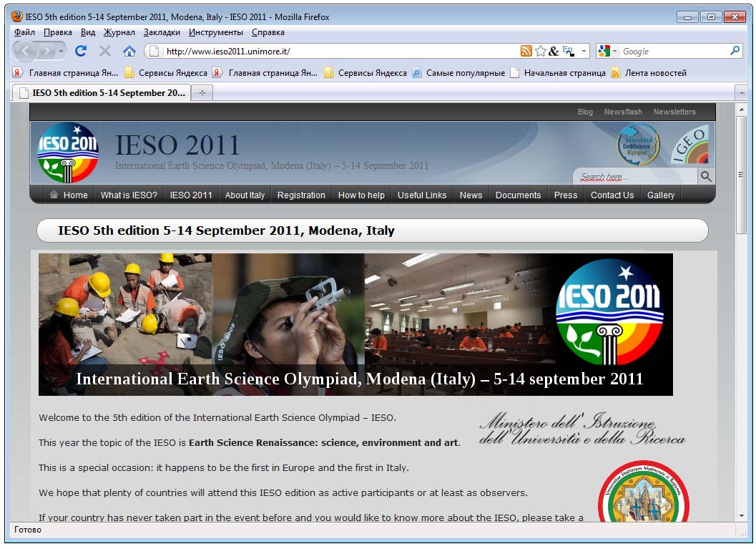The image size is (756, 549).
Task: Open the 'IESO 2011' nav item
Action: coord(191,195)
